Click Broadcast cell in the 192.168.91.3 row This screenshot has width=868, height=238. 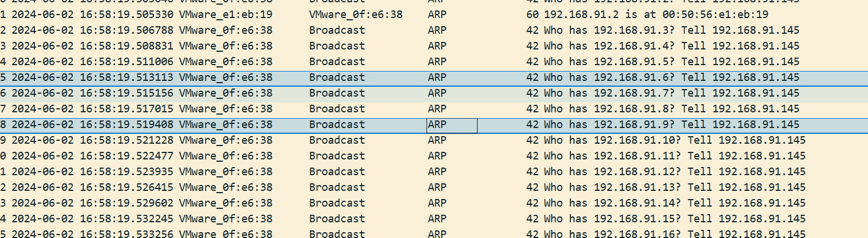[x=337, y=30]
